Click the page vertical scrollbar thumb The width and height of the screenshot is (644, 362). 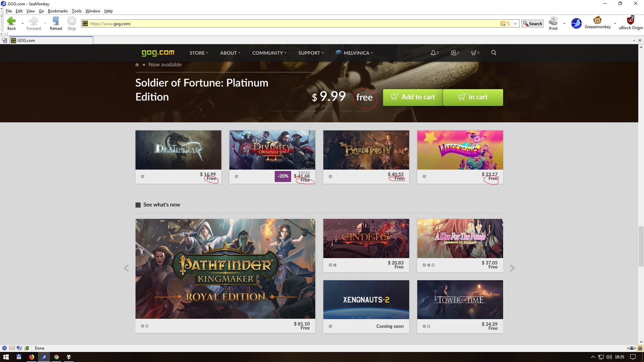641,246
